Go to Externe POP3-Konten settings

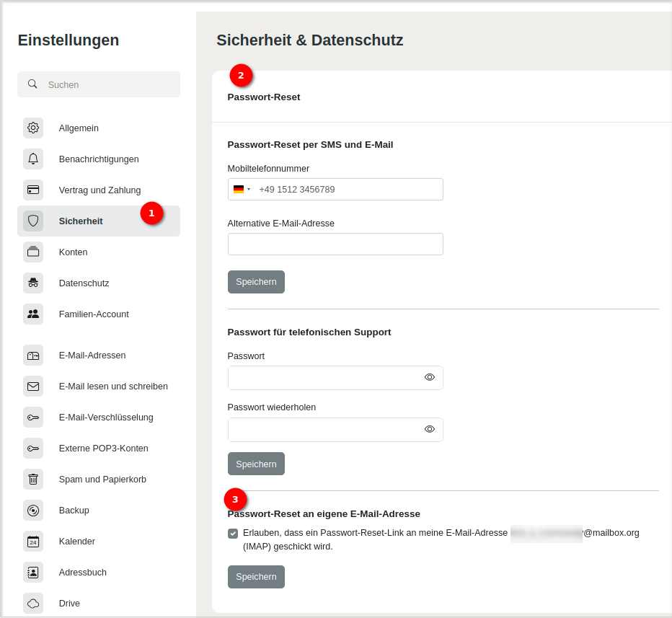pos(103,448)
